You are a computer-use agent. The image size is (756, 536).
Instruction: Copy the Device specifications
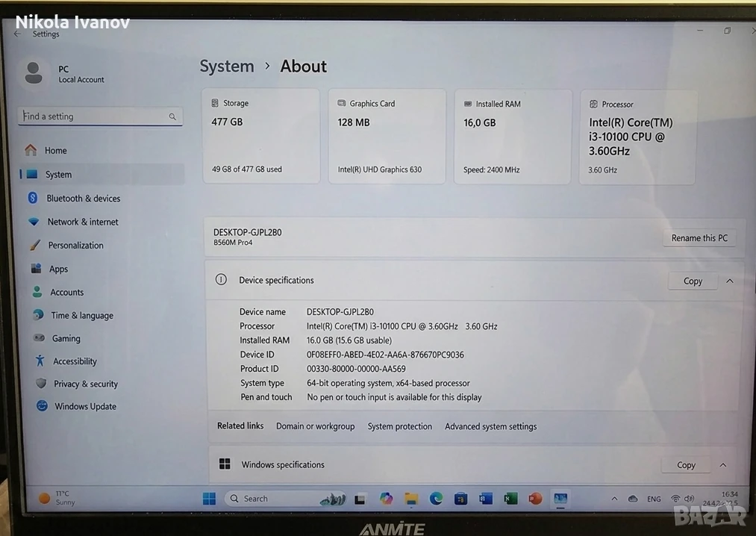(x=693, y=281)
